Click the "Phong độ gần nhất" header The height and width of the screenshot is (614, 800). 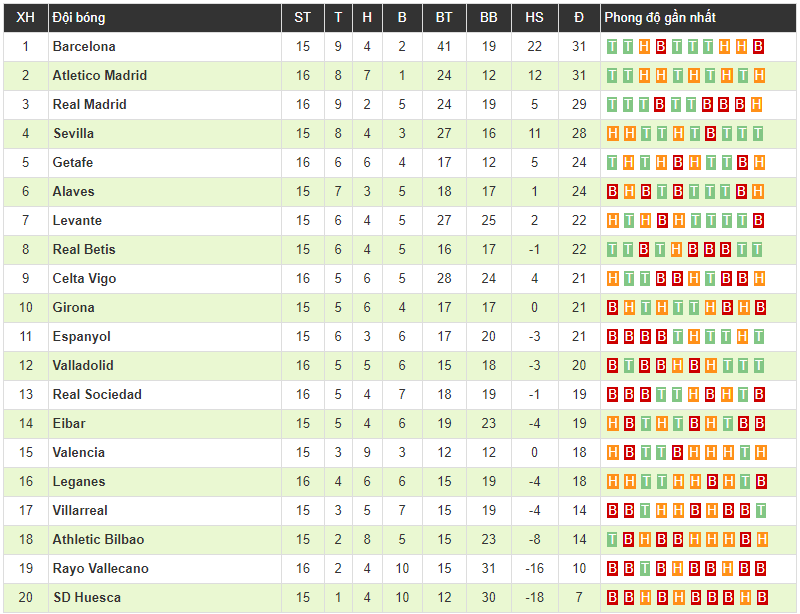(660, 18)
